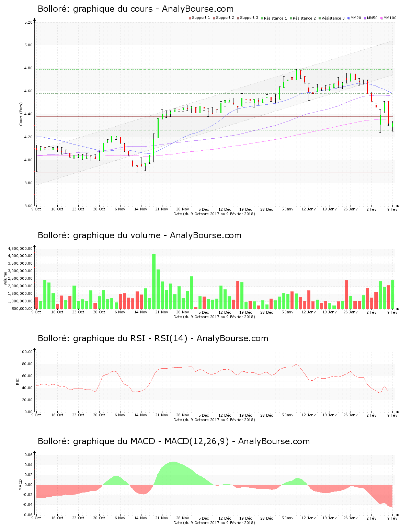This screenshot has height=532, width=412.
Task: Click the 5.20 value on price axis
Action: pyautogui.click(x=28, y=22)
